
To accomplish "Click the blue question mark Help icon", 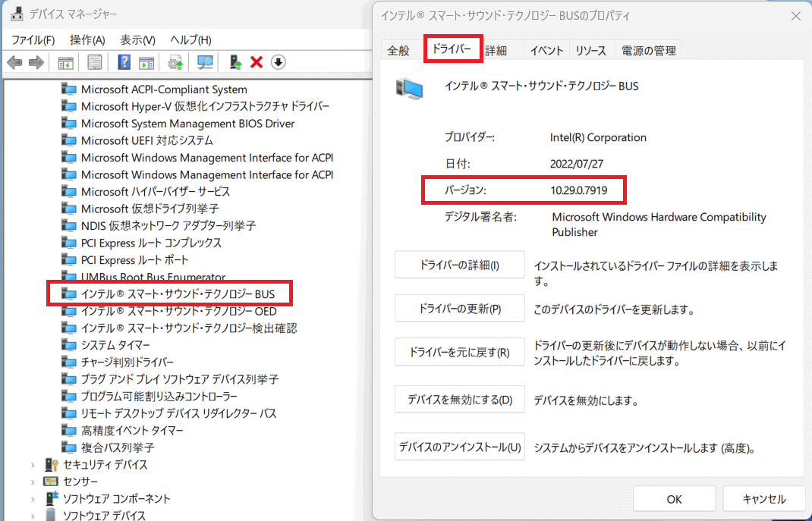I will (124, 62).
